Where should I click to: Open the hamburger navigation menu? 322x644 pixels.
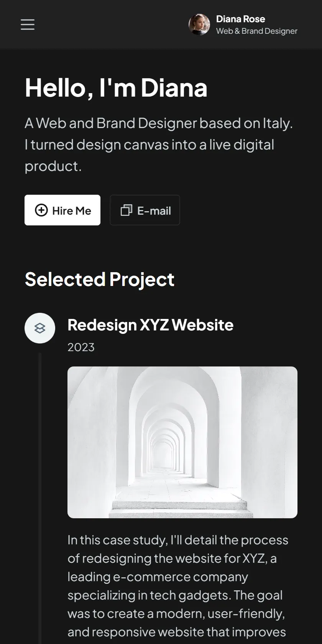pyautogui.click(x=28, y=25)
